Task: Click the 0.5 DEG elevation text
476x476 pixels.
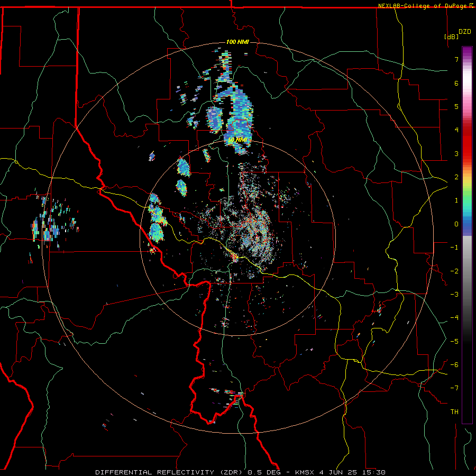Action: (264, 472)
